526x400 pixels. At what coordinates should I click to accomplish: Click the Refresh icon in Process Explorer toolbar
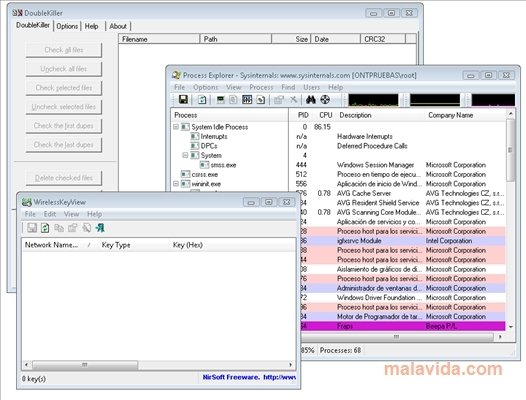click(202, 100)
